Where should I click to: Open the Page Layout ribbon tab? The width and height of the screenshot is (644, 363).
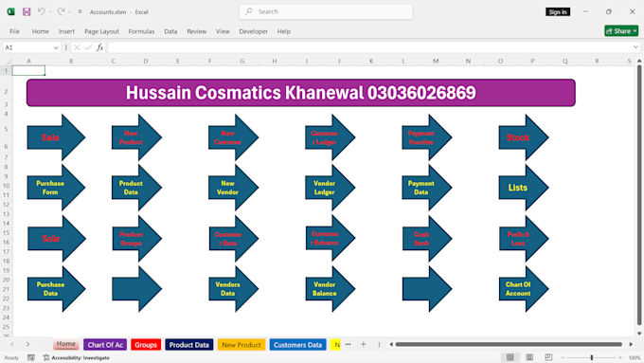tap(101, 31)
